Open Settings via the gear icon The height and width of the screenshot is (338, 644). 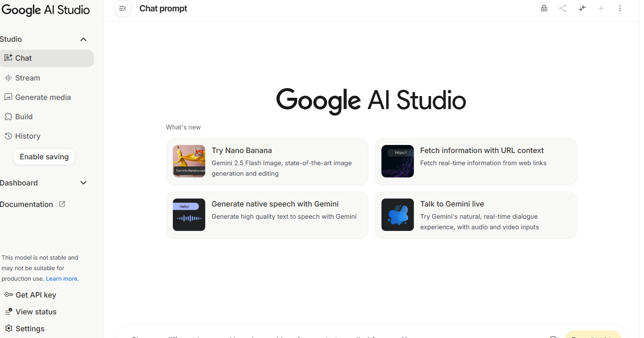pos(8,329)
